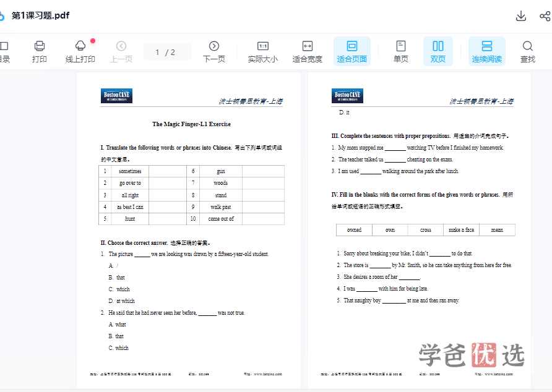Click sentence 'I am used ... walking around the park'
Screen dimensions: 552x392
point(395,171)
